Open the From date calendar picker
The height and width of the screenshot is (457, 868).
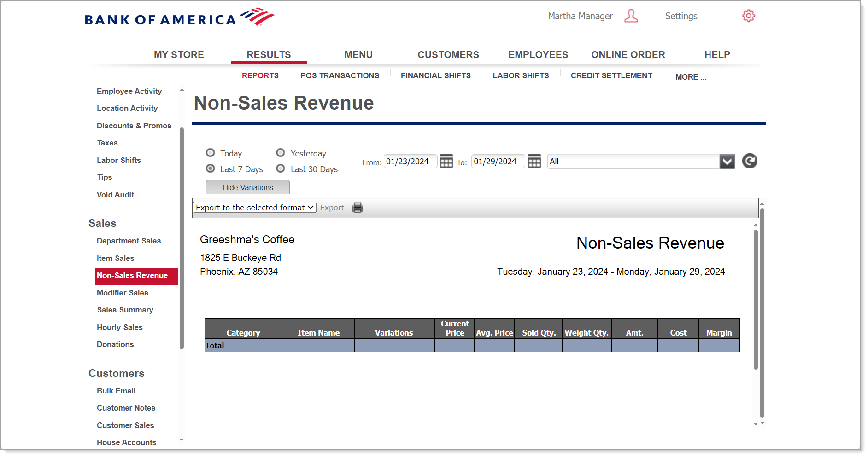tap(446, 162)
